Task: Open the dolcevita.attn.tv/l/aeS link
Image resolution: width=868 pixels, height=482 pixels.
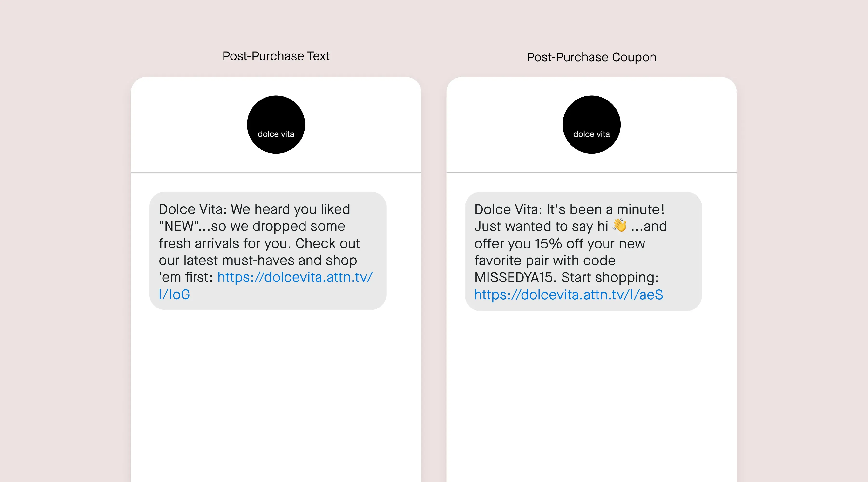Action: point(569,295)
